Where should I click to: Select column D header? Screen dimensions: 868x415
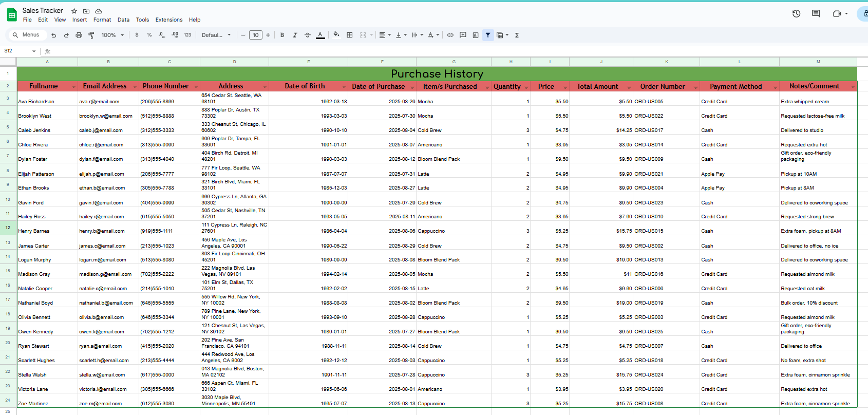point(234,62)
